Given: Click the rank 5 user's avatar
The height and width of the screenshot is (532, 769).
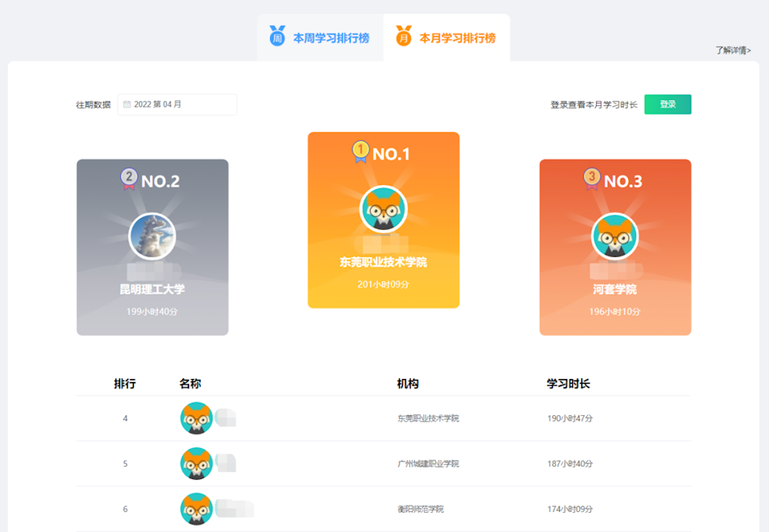Looking at the screenshot, I should pos(196,464).
